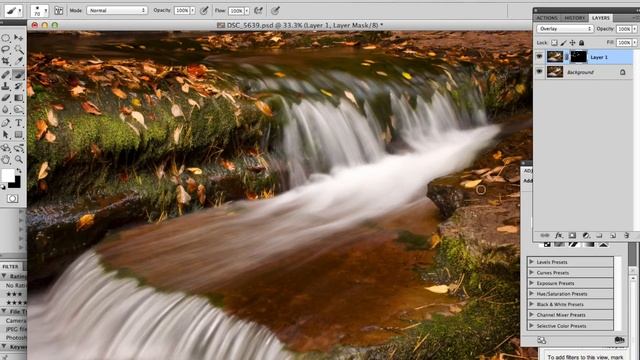Pick the background color swatch
The image size is (640, 360).
coord(16,183)
